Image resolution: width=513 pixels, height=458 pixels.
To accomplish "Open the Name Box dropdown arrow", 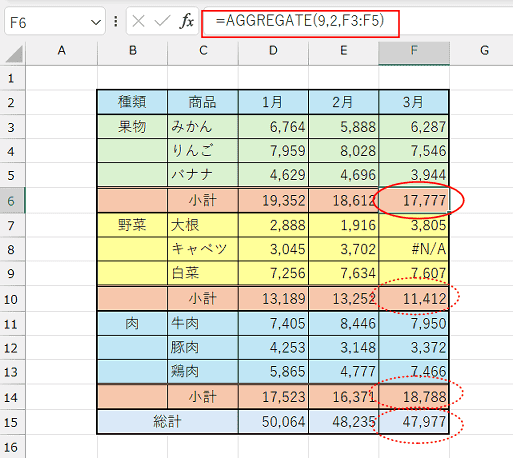I will coord(96,23).
